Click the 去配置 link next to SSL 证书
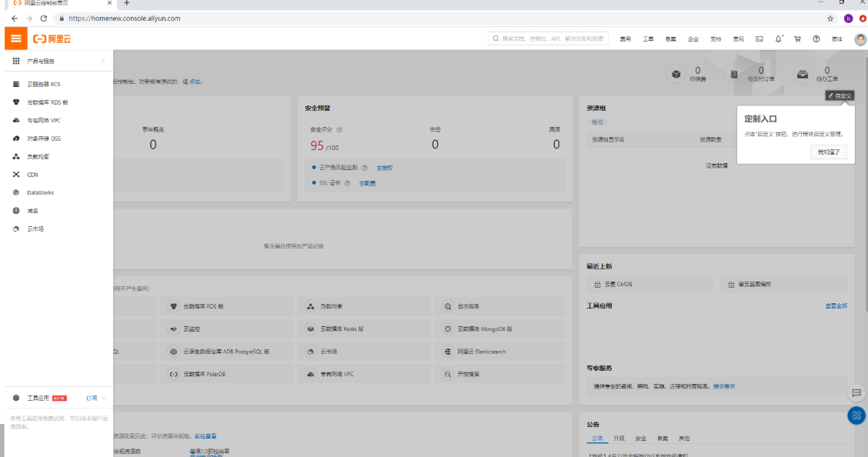The height and width of the screenshot is (457, 868). coord(367,183)
